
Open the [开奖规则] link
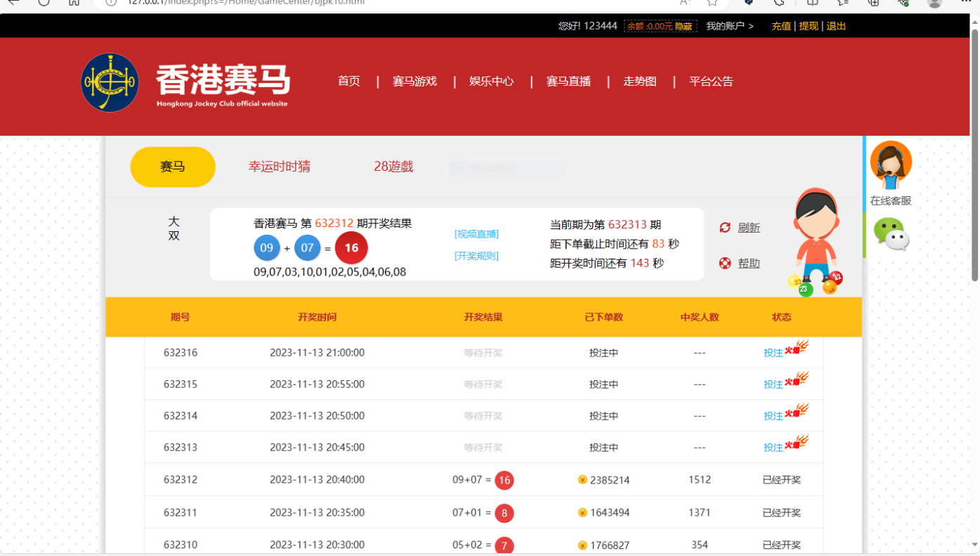click(477, 256)
